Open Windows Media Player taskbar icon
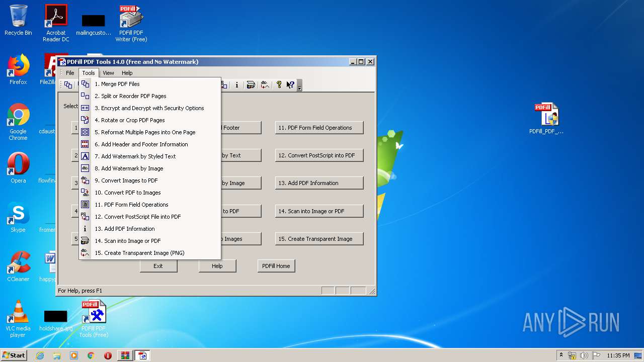Image resolution: width=644 pixels, height=362 pixels. [74, 355]
